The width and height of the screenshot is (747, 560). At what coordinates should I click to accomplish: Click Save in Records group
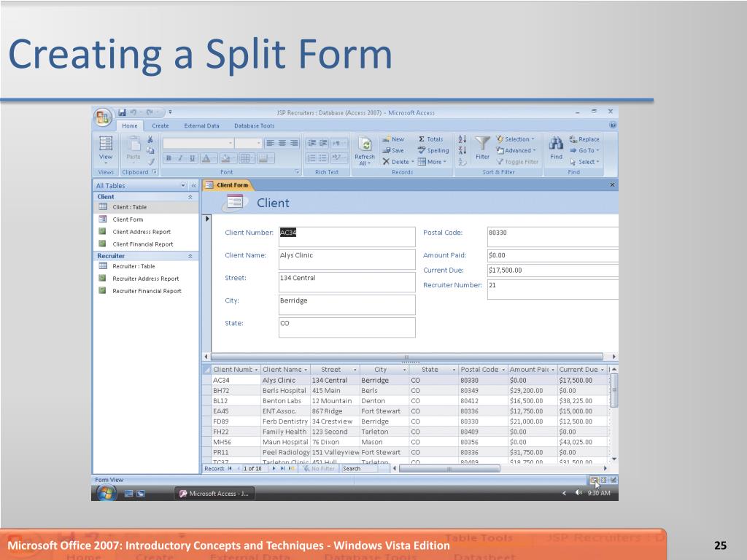[393, 150]
